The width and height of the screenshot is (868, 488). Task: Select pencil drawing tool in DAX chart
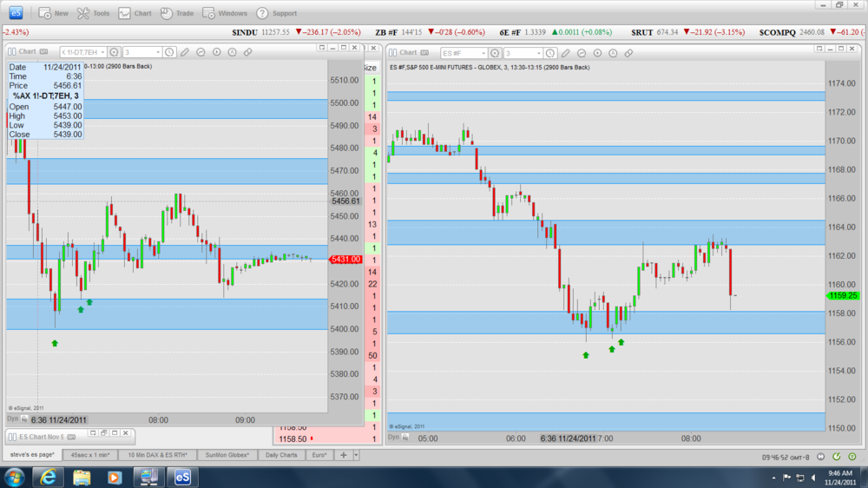[185, 52]
